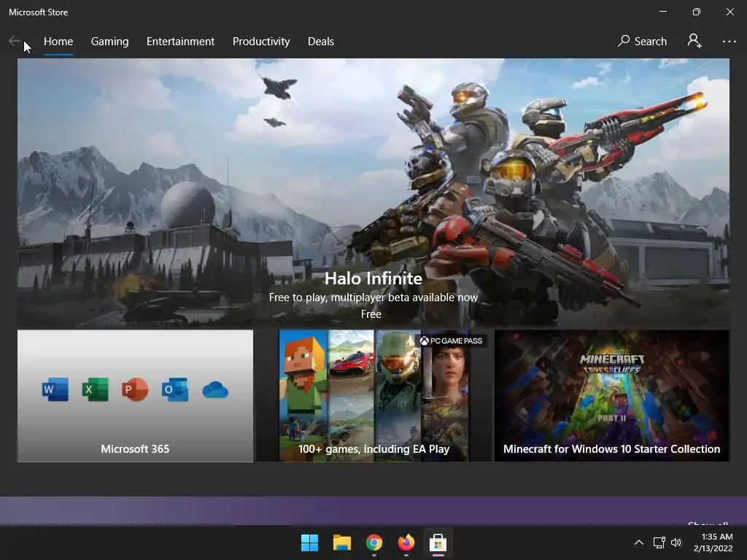Click the PC Game Pass badge
The height and width of the screenshot is (560, 747).
451,341
